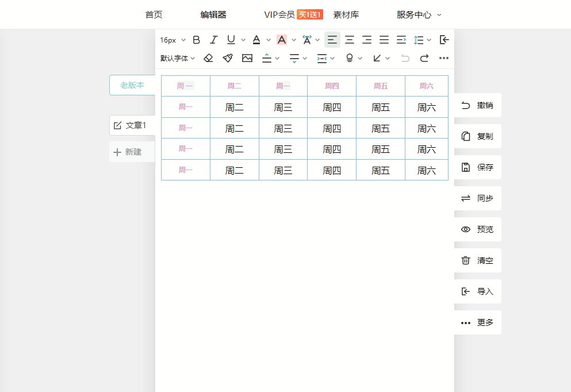Screen dimensions: 571x392
Task: Open 更多 options in the right sidebar
Action: (x=478, y=322)
